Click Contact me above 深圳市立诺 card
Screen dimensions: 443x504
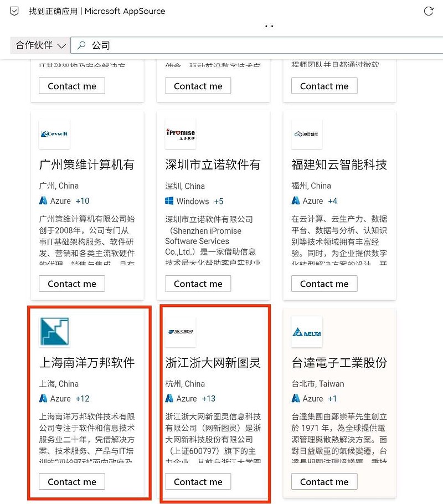(x=198, y=86)
